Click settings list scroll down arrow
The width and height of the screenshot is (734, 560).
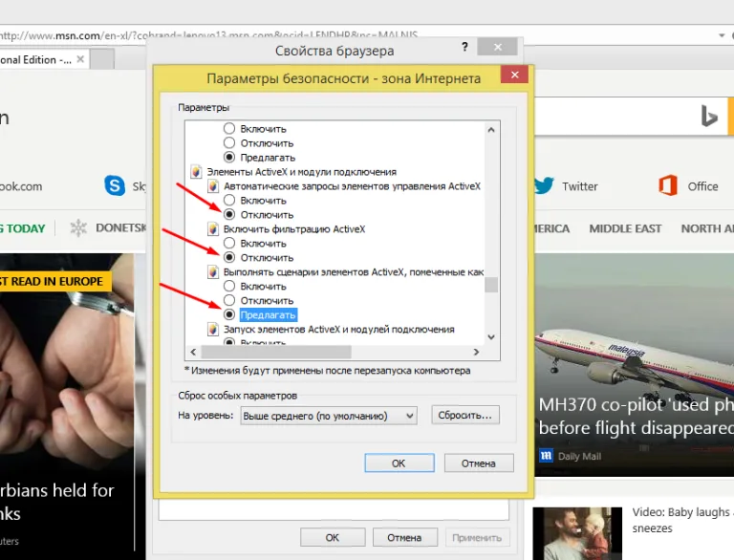(x=491, y=336)
